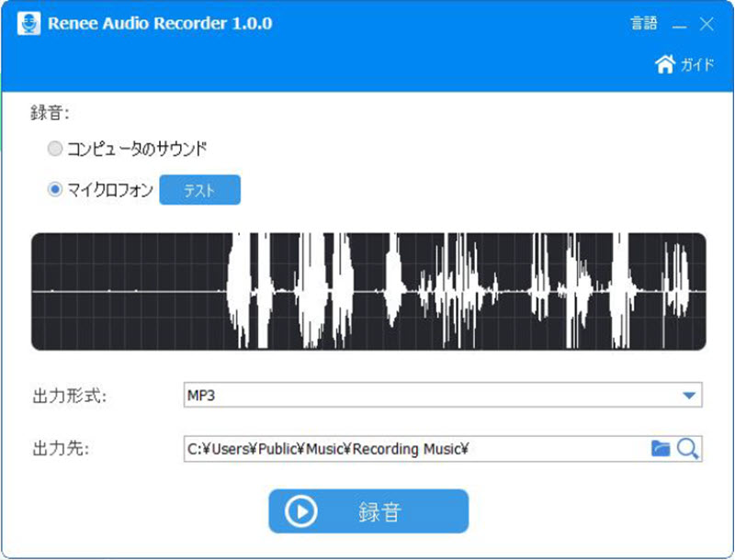Close the Renee Audio Recorder window

click(x=708, y=24)
